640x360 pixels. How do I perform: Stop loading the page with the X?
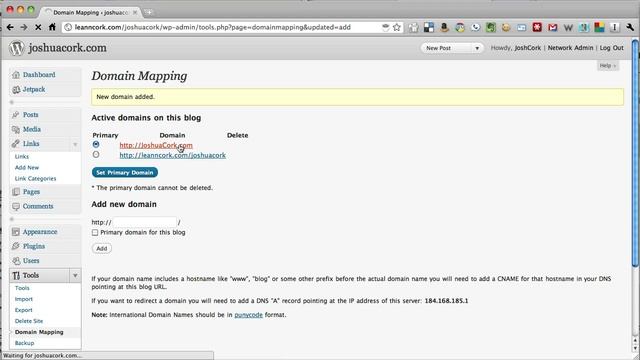click(x=38, y=27)
